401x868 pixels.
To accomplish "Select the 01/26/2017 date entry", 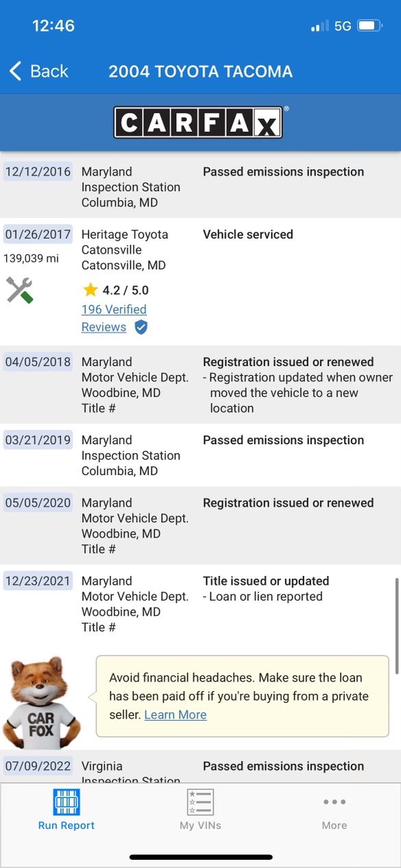I will tap(38, 234).
